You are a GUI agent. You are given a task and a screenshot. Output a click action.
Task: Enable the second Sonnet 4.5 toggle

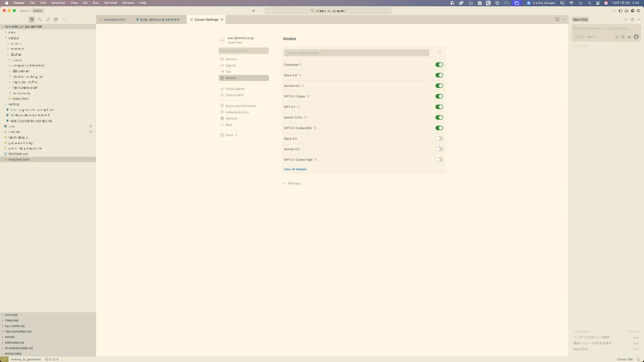tap(439, 149)
